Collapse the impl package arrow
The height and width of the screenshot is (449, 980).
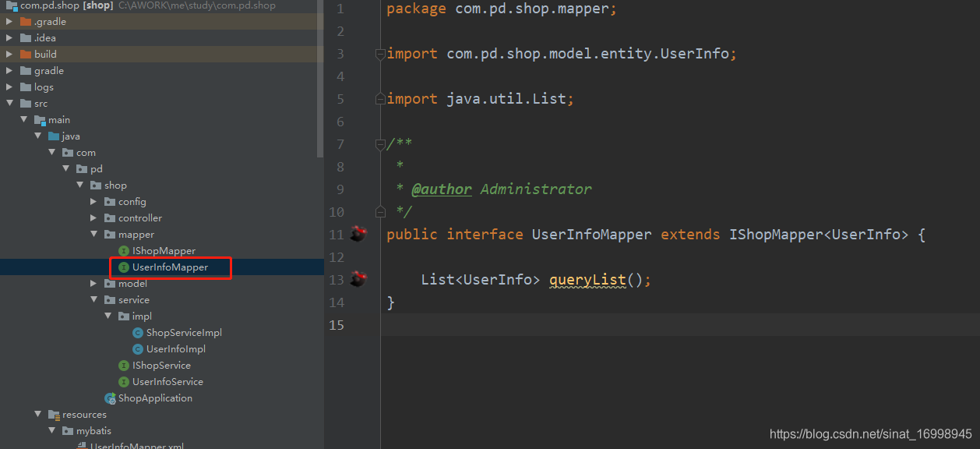pyautogui.click(x=108, y=316)
